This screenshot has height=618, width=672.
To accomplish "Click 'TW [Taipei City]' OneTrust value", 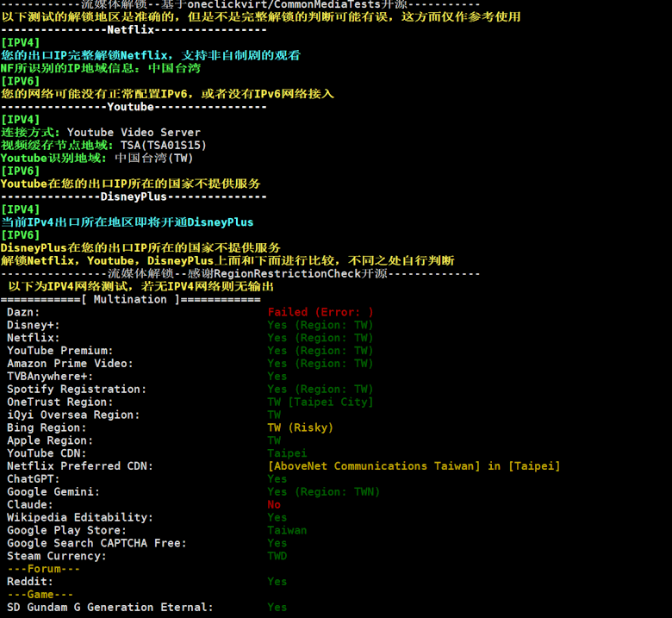I will pyautogui.click(x=320, y=403).
